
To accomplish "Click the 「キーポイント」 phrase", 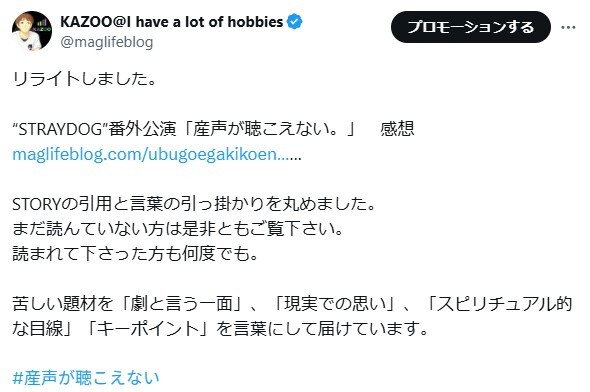I will 147,329.
